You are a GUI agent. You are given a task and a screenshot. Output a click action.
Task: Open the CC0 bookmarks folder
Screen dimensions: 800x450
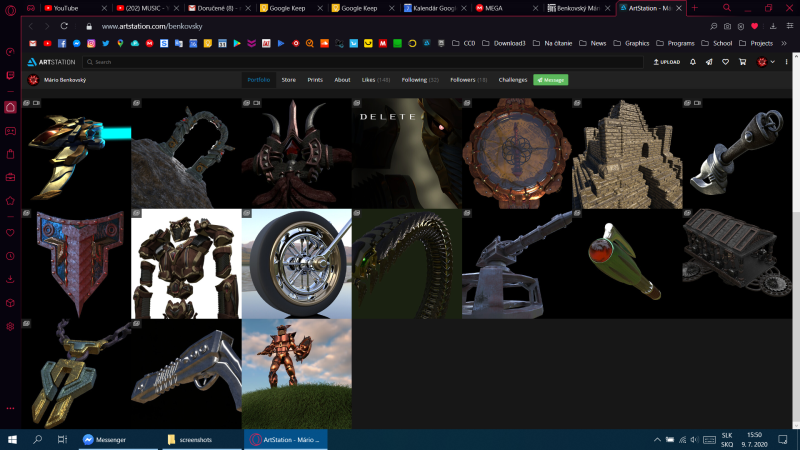[x=463, y=43]
